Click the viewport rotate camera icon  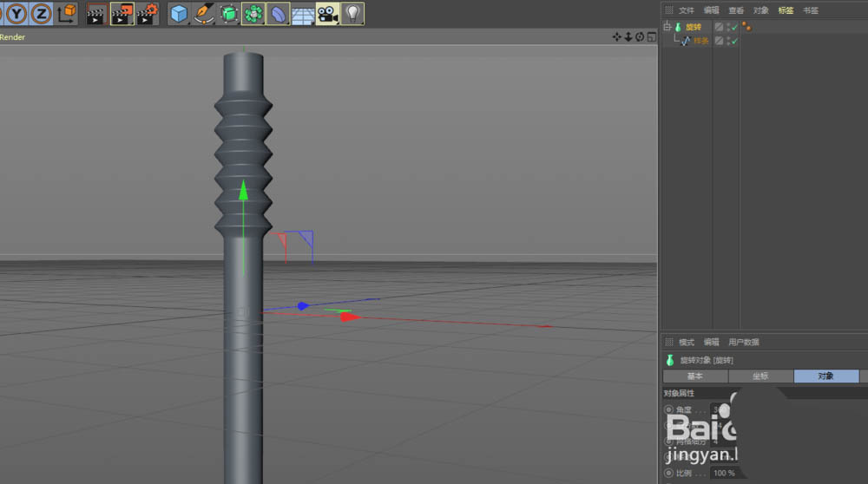(x=640, y=36)
